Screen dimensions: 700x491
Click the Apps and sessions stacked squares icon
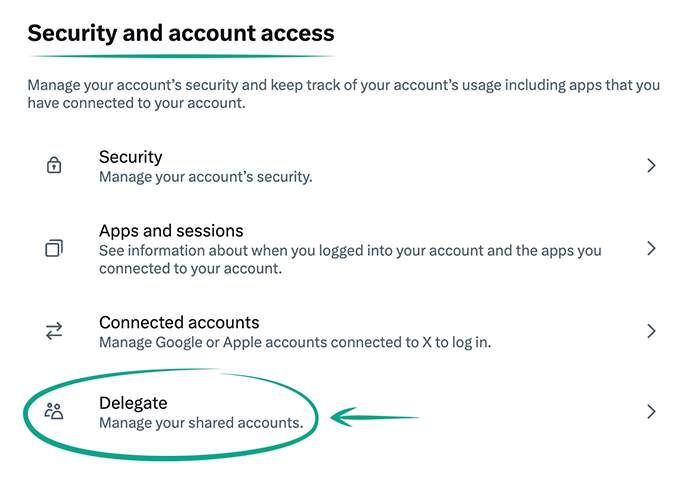pyautogui.click(x=54, y=248)
